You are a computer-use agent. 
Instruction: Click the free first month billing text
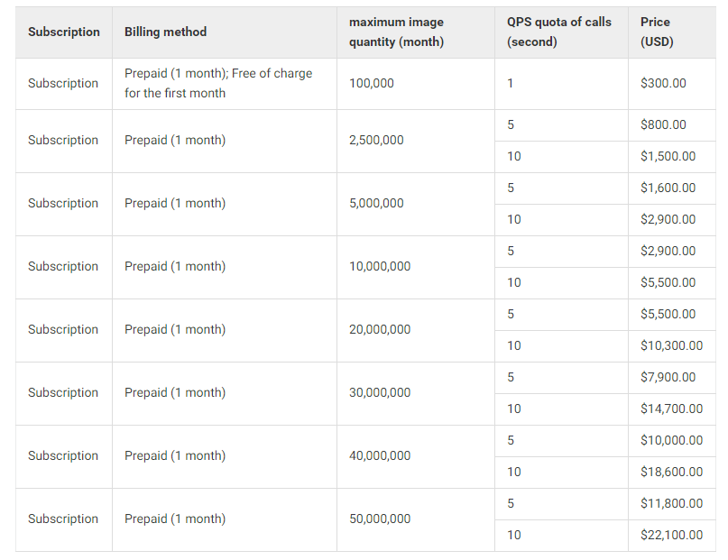(218, 83)
